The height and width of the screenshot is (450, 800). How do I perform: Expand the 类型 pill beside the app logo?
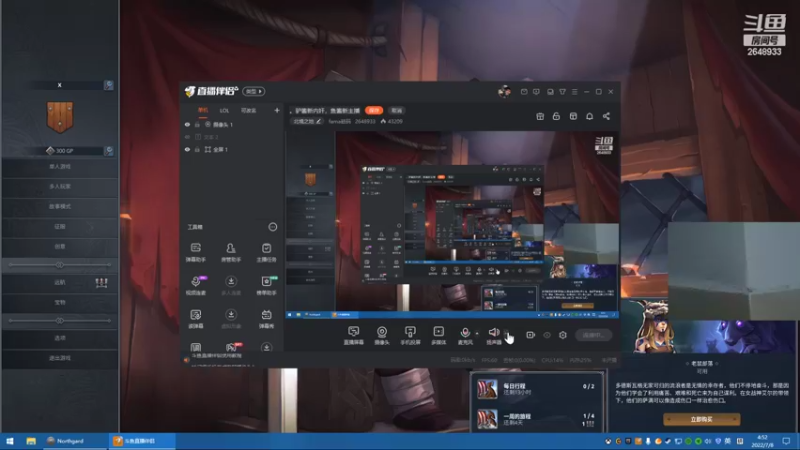coord(254,91)
